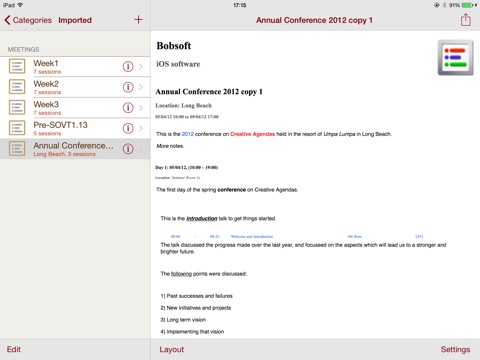Tap the blue Welcome and Introduction entry
The height and width of the screenshot is (360, 480).
click(252, 236)
